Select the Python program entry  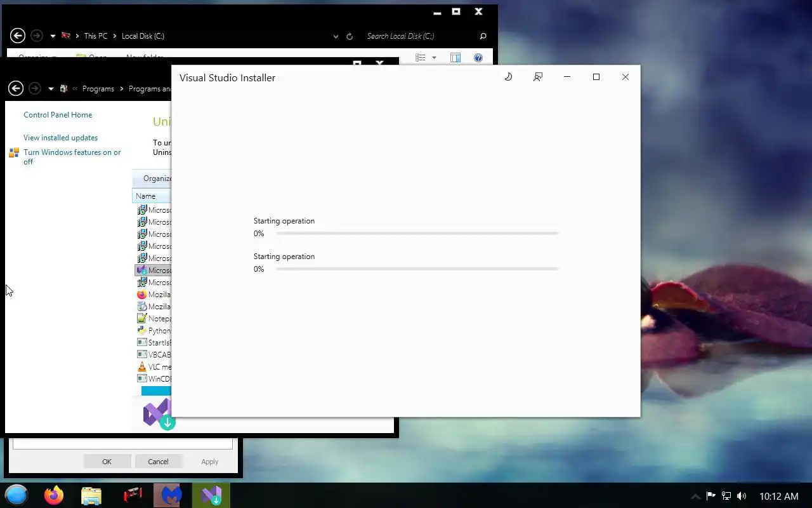[153, 331]
